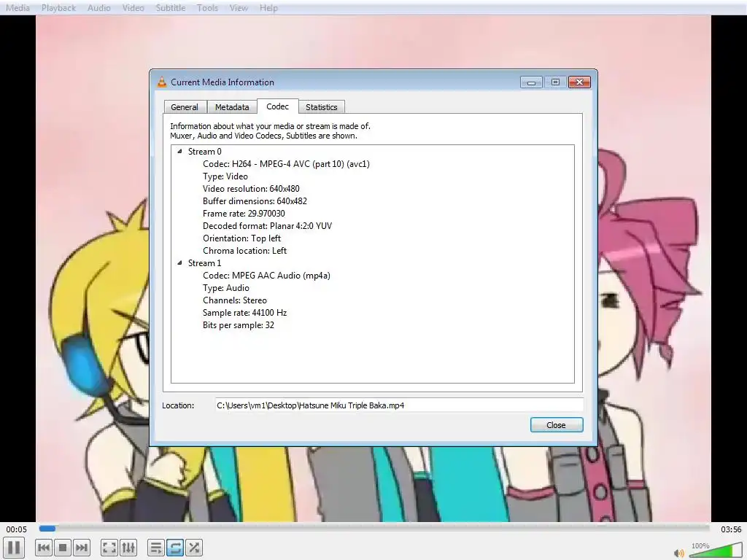Close dialog with red X button
Screen dimensions: 747x560
pos(579,82)
